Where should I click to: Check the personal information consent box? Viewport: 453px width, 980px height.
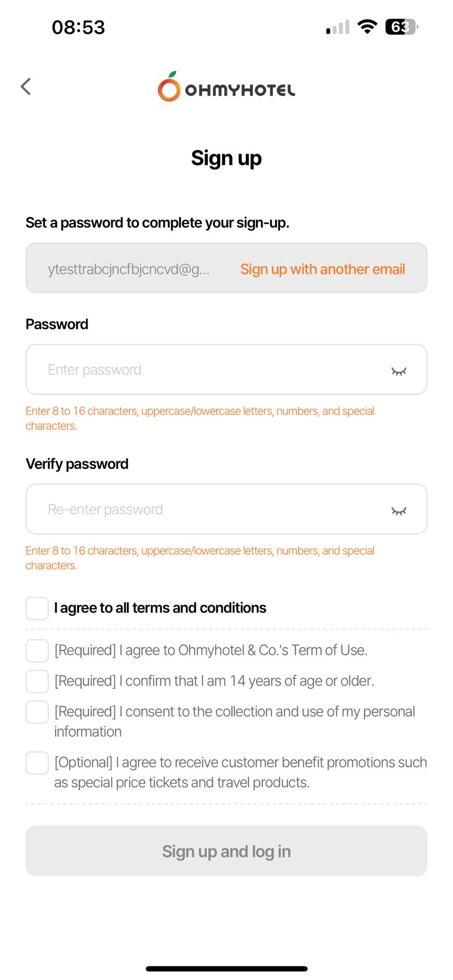coord(37,712)
